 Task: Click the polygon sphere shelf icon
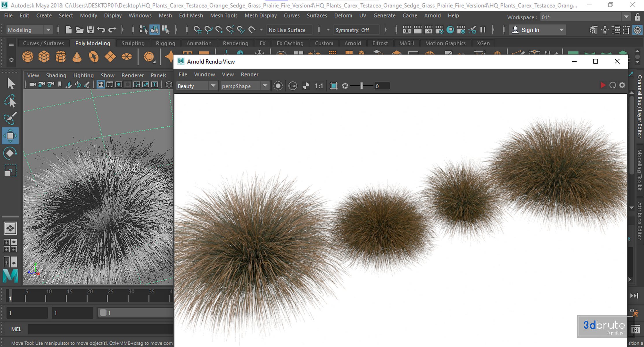click(27, 57)
